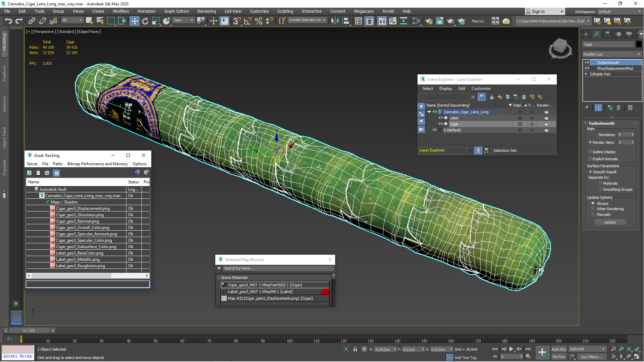Click the Lock icon in Scene Explorer toolbar

[492, 97]
